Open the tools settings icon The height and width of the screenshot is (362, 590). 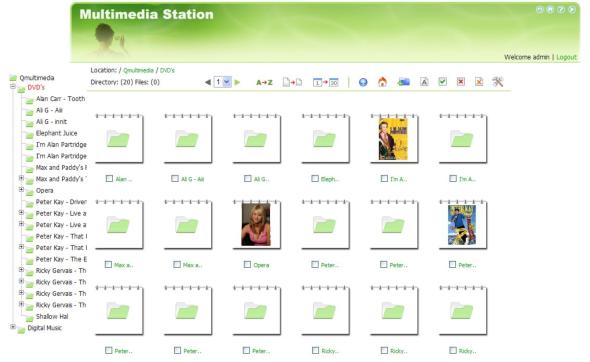point(497,82)
